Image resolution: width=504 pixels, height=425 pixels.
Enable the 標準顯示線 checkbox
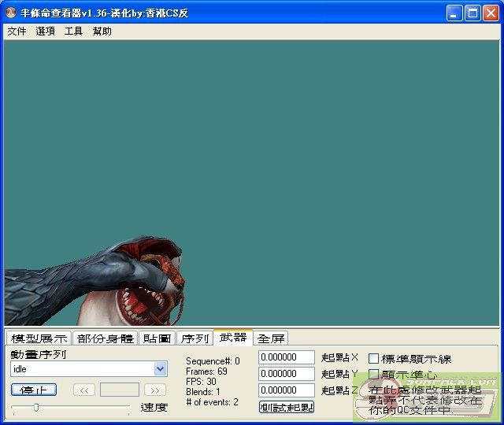374,359
